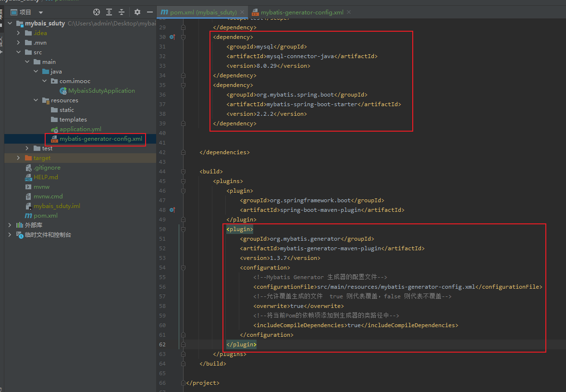This screenshot has width=566, height=392.
Task: Open project panel settings gear
Action: pyautogui.click(x=137, y=12)
